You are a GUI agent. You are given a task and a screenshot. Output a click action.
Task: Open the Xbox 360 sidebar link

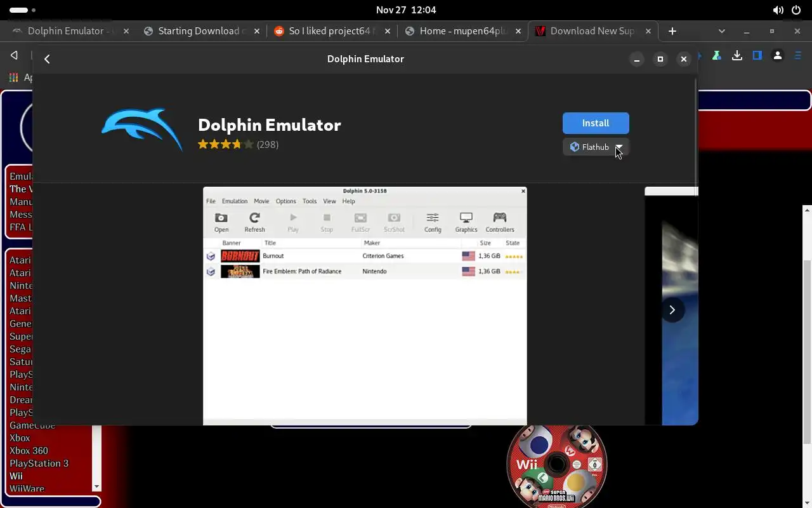click(29, 451)
